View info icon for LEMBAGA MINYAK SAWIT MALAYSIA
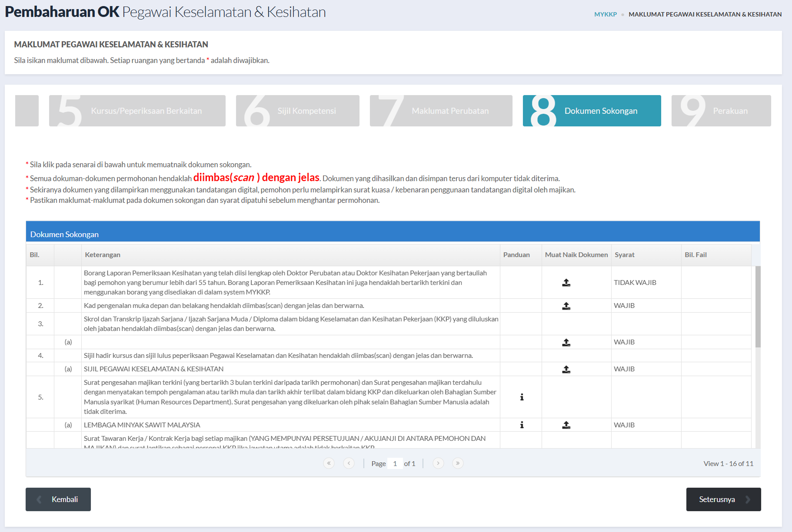This screenshot has width=792, height=532. point(522,425)
